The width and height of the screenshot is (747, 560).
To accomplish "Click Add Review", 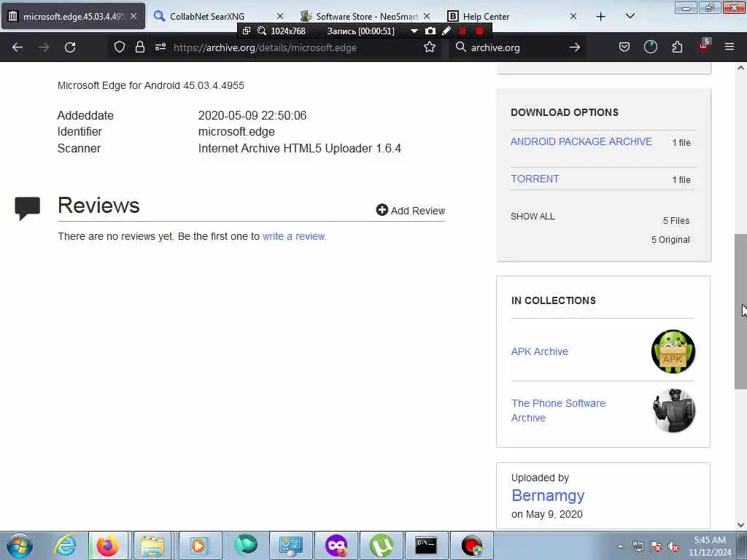I will pyautogui.click(x=410, y=210).
